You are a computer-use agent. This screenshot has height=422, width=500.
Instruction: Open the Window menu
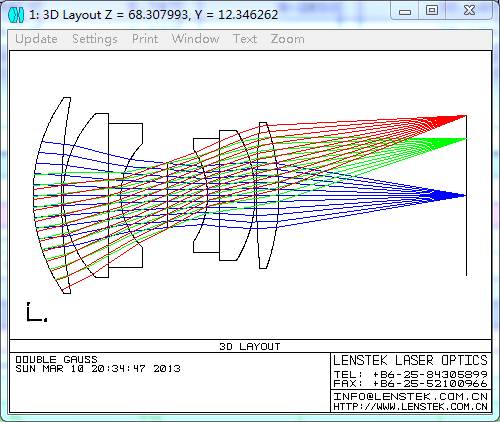[196, 39]
